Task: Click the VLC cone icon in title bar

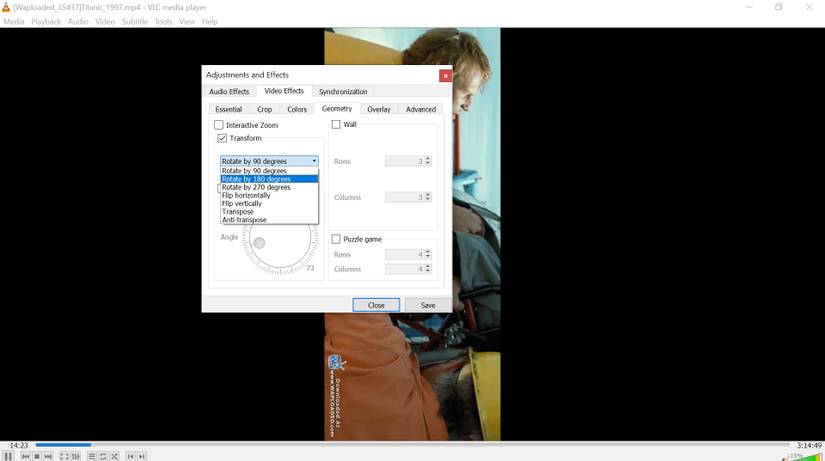Action: 6,7
